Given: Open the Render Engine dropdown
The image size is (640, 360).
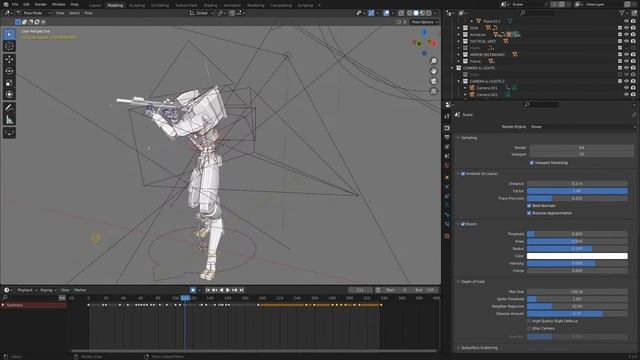Looking at the screenshot, I should 582,127.
